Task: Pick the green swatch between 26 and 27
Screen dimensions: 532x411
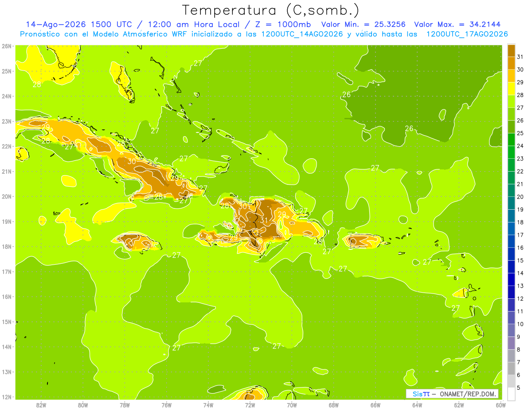Action: 511,114
